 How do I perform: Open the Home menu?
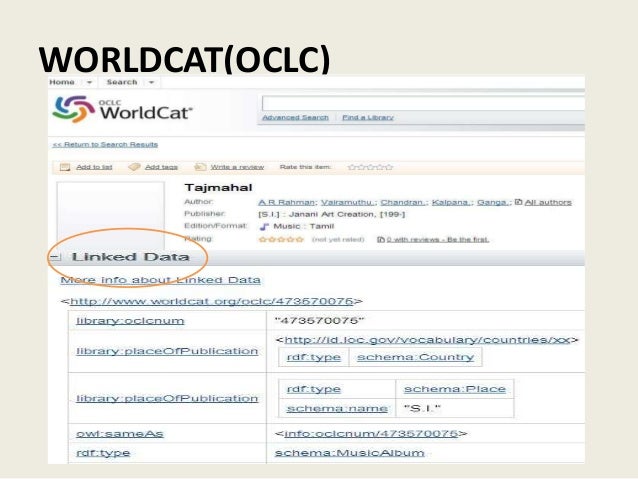click(x=62, y=82)
